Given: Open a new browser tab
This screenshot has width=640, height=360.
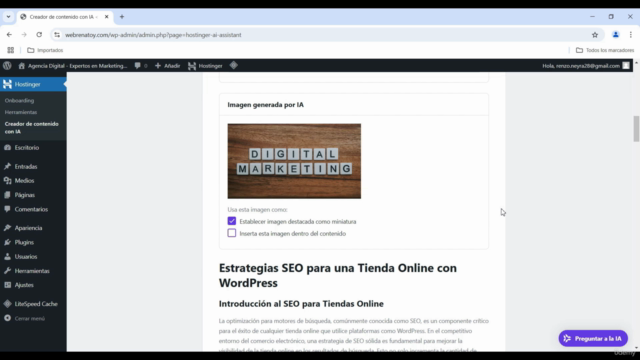Looking at the screenshot, I should pyautogui.click(x=122, y=17).
